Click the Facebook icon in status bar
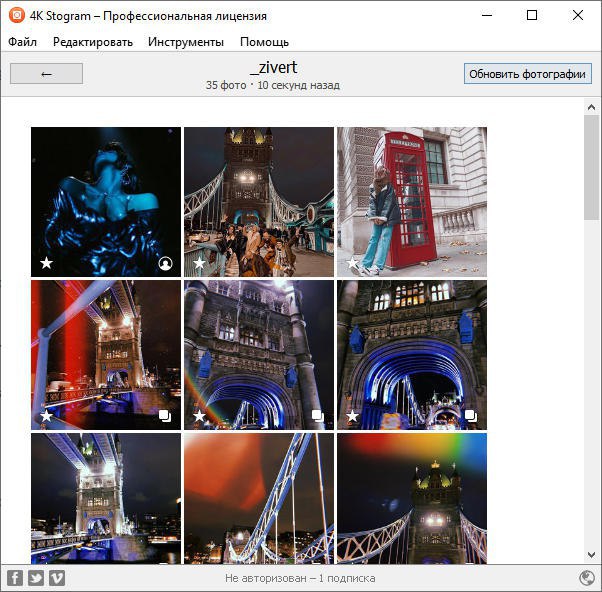The width and height of the screenshot is (602, 592). (15, 578)
